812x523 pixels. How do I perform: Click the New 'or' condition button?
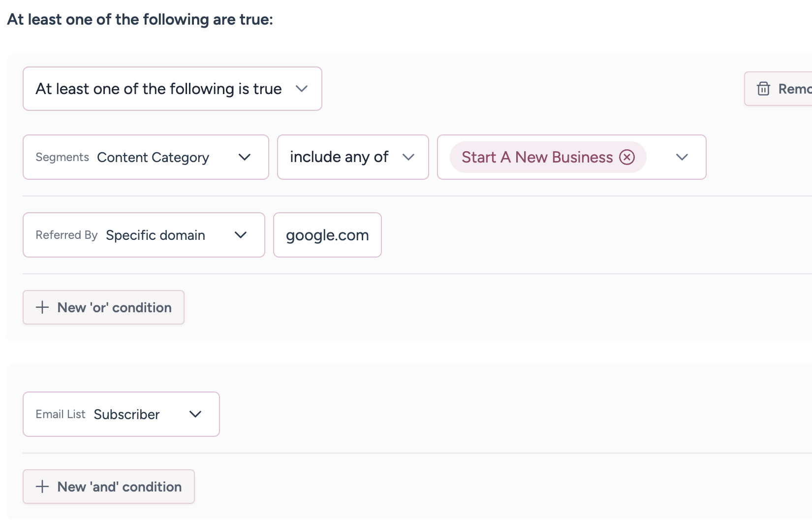(114, 307)
